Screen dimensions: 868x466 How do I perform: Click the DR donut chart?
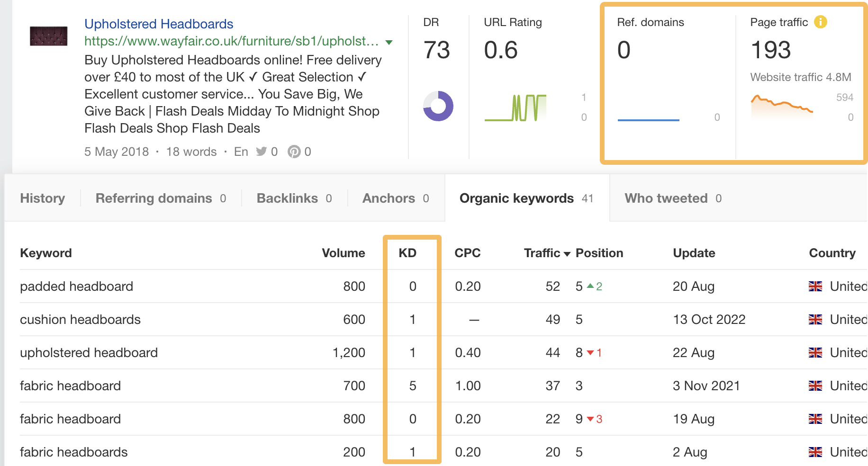click(x=437, y=107)
